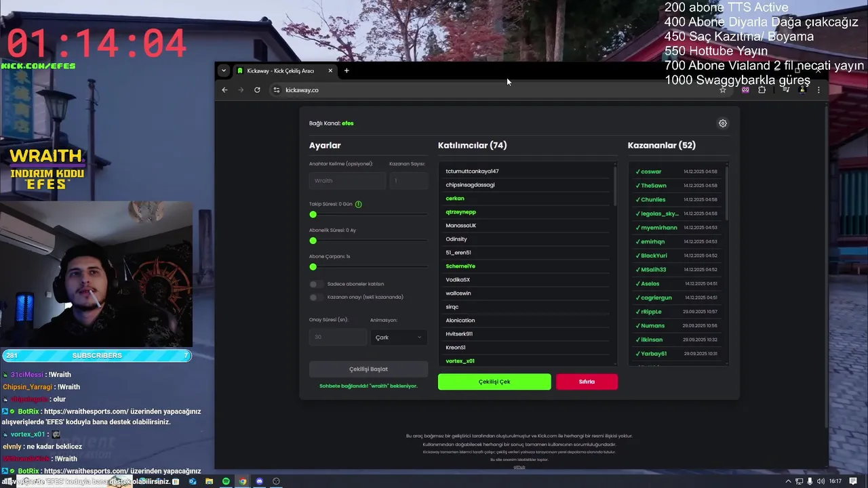
Task: Click the green Çekilişi Çek button
Action: coord(494,382)
